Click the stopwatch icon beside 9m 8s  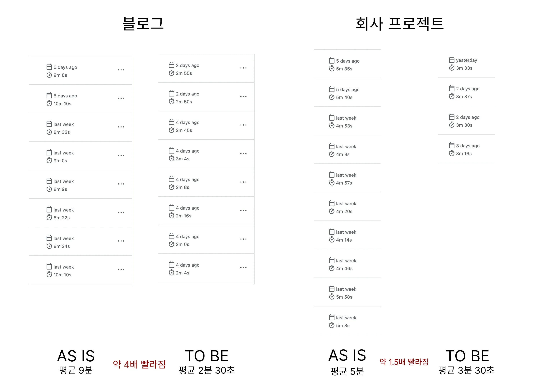pos(49,75)
